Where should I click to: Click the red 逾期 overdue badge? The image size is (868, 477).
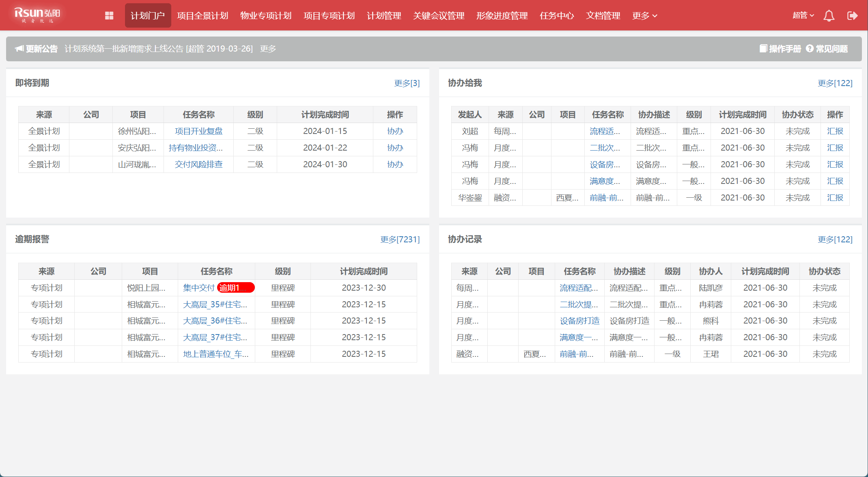pos(235,288)
